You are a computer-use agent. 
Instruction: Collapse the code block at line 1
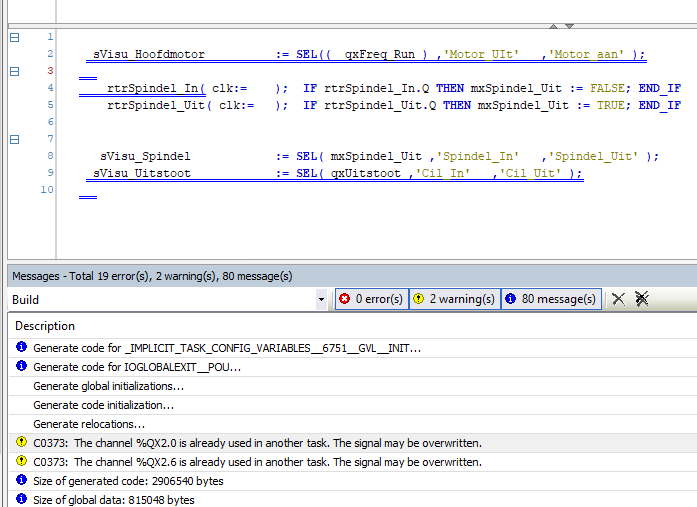point(14,37)
